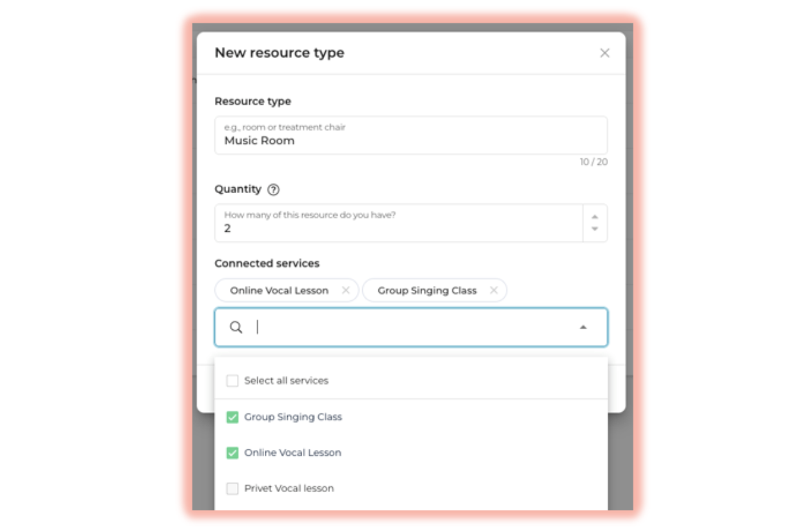Decrease quantity with the down arrow
798x532 pixels.
coord(595,229)
